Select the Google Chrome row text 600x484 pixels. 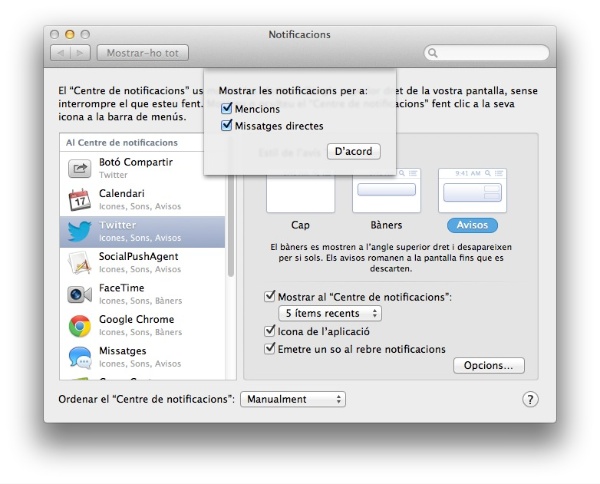[140, 325]
